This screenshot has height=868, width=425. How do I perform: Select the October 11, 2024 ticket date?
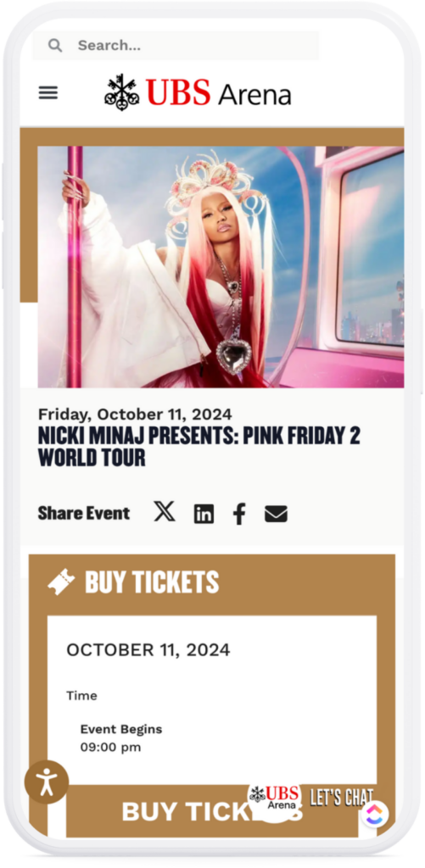(x=148, y=650)
